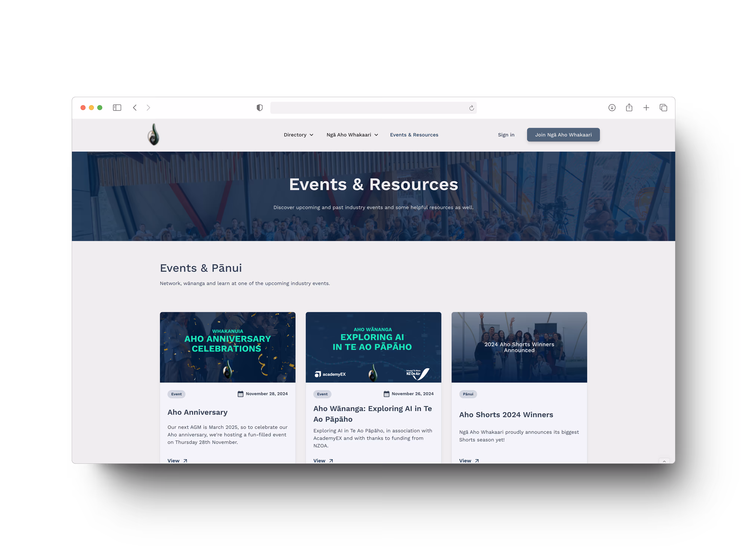The image size is (747, 560).
Task: Open the Exploring AI in Te Ao Pāpāho thumbnail
Action: click(373, 347)
